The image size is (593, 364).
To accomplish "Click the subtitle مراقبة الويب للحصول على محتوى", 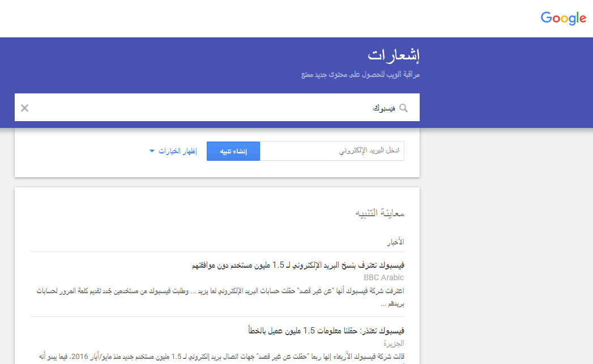I will click(360, 75).
